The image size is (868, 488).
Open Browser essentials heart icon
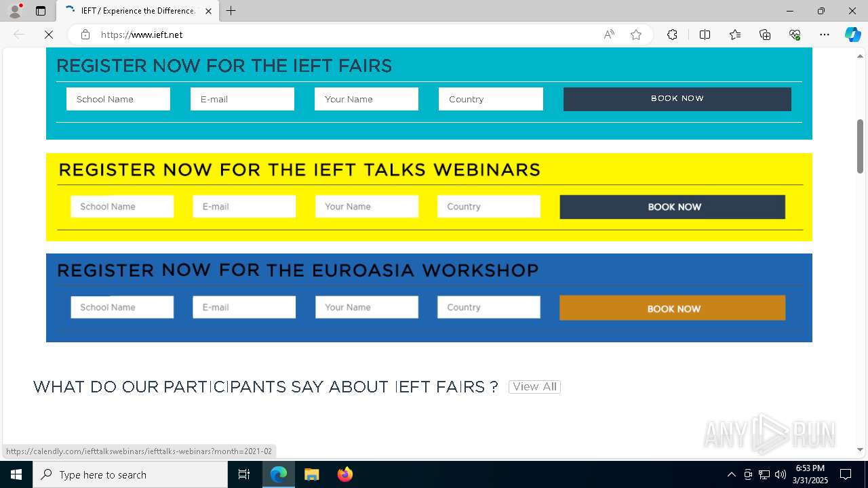tap(795, 35)
